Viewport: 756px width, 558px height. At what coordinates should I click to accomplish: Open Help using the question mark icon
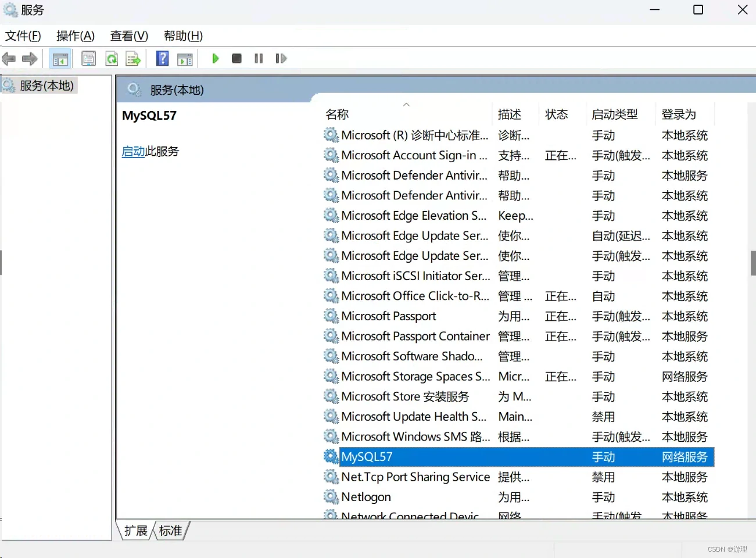[x=163, y=59]
